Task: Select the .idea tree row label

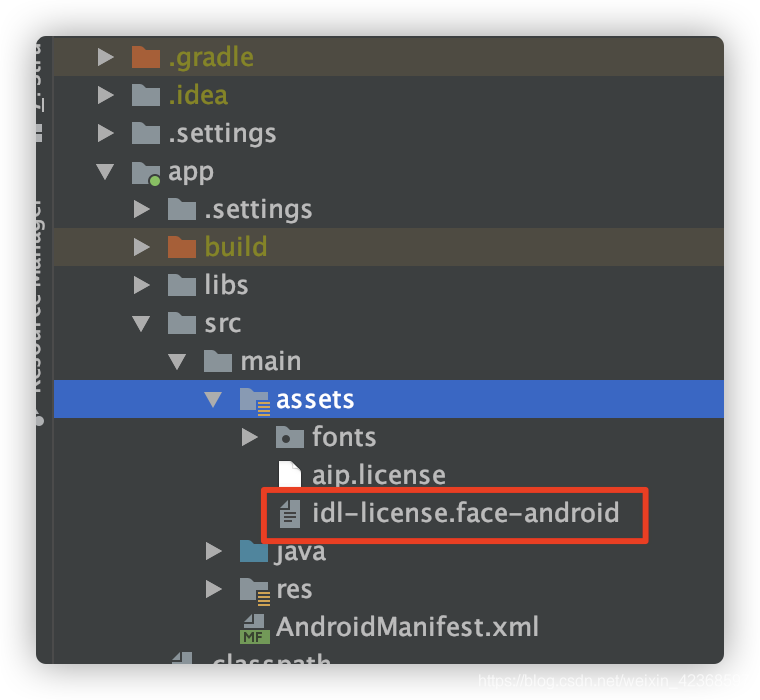Action: pyautogui.click(x=198, y=95)
